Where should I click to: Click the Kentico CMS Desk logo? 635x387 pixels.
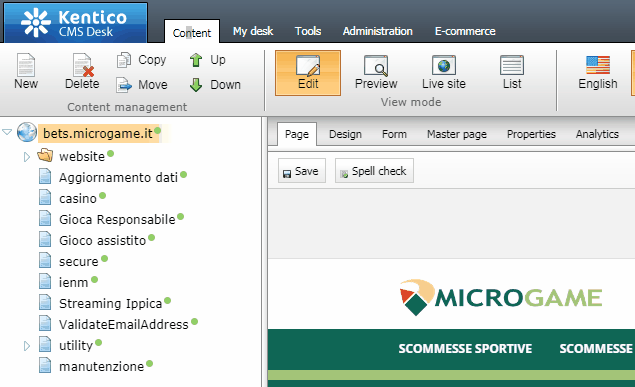tap(76, 23)
